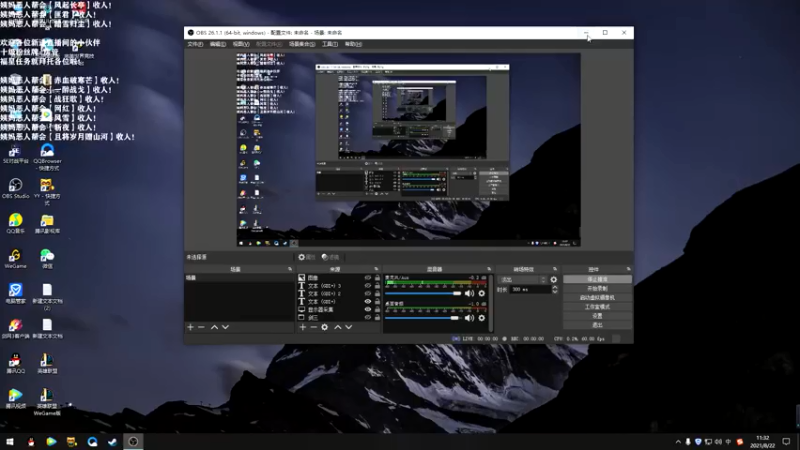Hide the 显示器采集 source
This screenshot has width=800, height=450.
tap(367, 309)
